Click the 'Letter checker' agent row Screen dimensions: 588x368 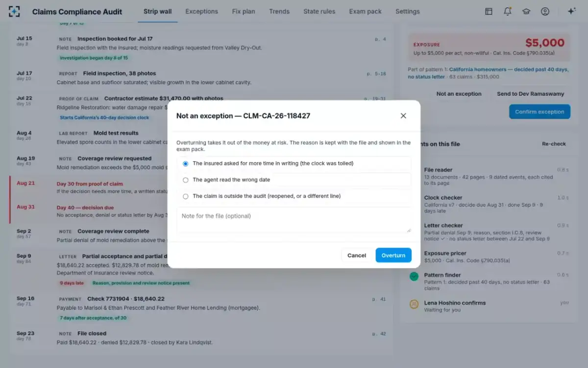490,232
